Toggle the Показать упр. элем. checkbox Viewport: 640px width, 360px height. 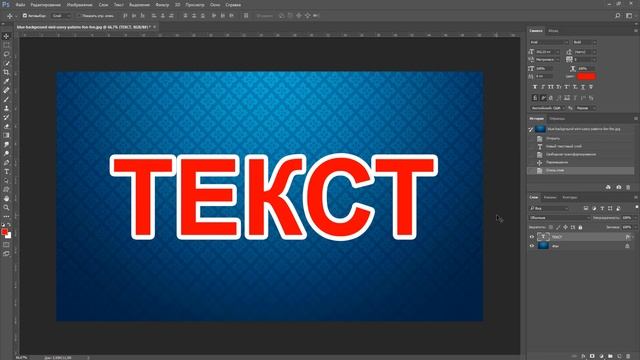79,16
